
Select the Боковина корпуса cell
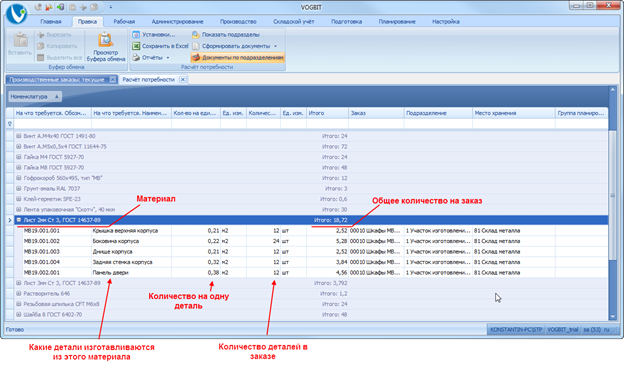point(131,241)
